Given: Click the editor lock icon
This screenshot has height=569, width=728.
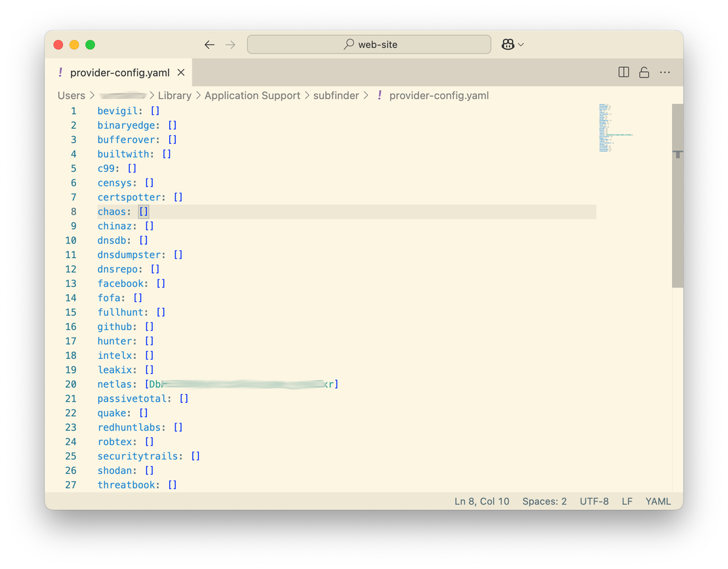Looking at the screenshot, I should (644, 72).
